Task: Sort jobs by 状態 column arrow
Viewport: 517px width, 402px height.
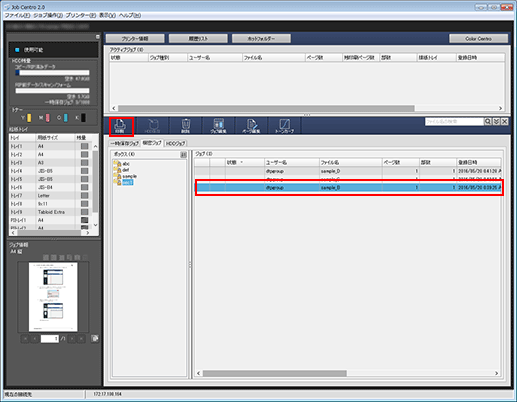Action: (x=241, y=162)
